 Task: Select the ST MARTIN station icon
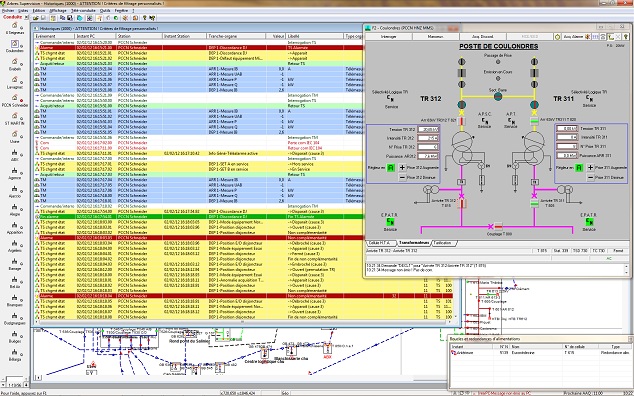coord(15,116)
